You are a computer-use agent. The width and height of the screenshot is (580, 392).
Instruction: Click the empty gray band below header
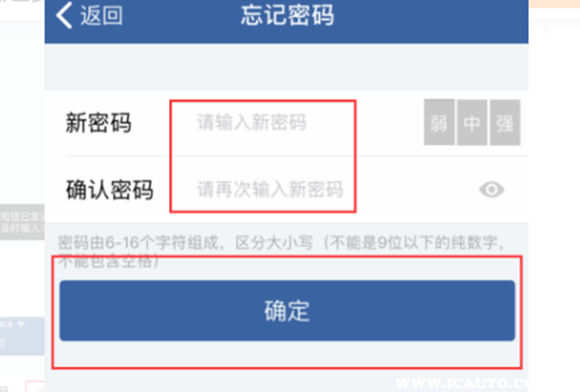(x=286, y=67)
